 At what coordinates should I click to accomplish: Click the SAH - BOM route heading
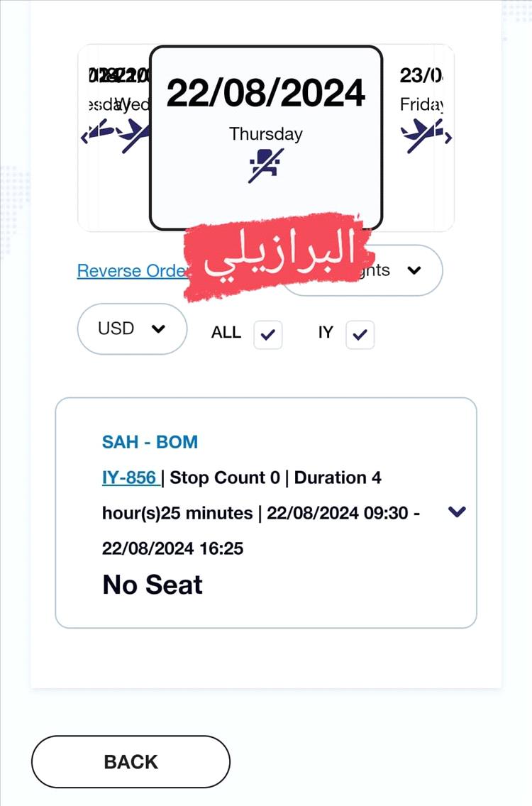click(150, 442)
